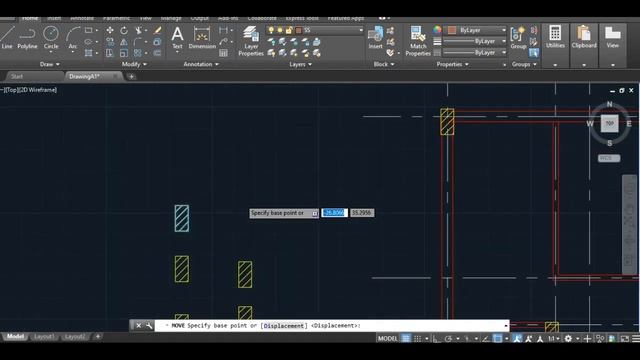Activate the Stretch tool
Image resolution: width=640 pixels, height=360 pixels.
click(x=110, y=53)
